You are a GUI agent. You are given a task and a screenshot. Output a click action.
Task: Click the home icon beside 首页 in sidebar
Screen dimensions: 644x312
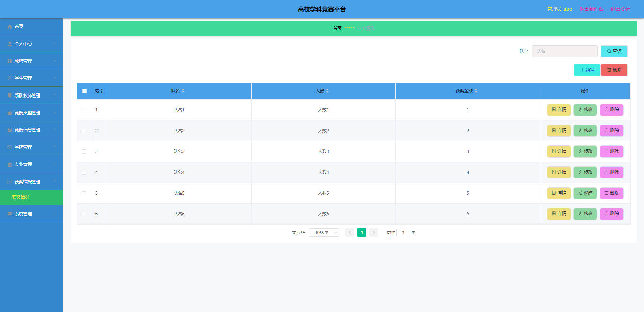point(10,27)
